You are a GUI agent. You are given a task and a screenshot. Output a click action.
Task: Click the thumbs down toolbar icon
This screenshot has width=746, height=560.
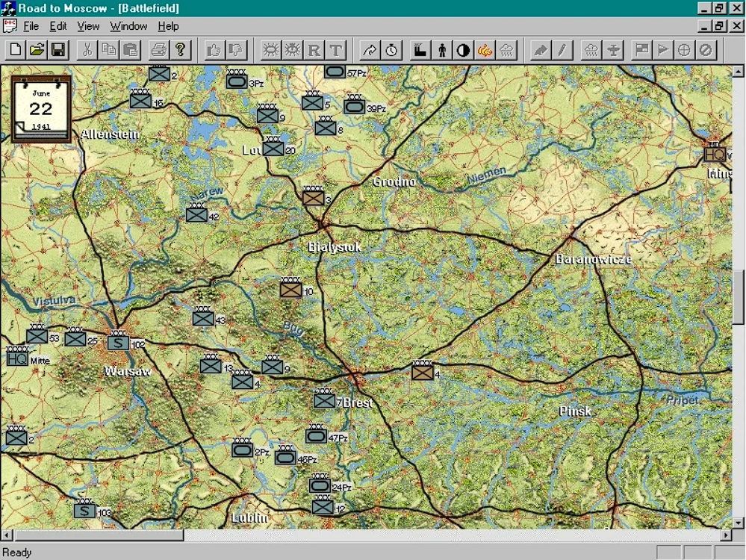(x=235, y=50)
